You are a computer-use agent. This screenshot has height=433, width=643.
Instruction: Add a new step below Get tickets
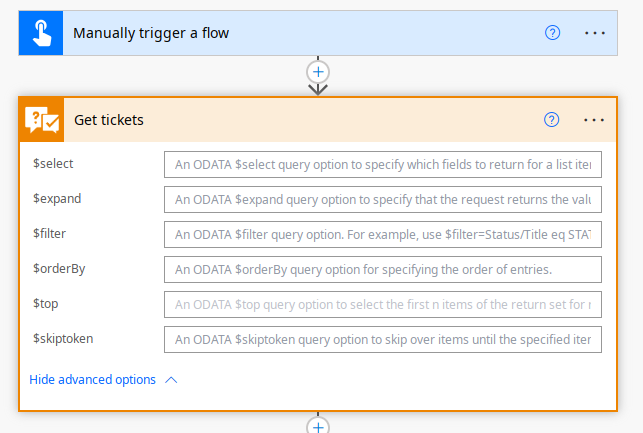click(x=318, y=425)
